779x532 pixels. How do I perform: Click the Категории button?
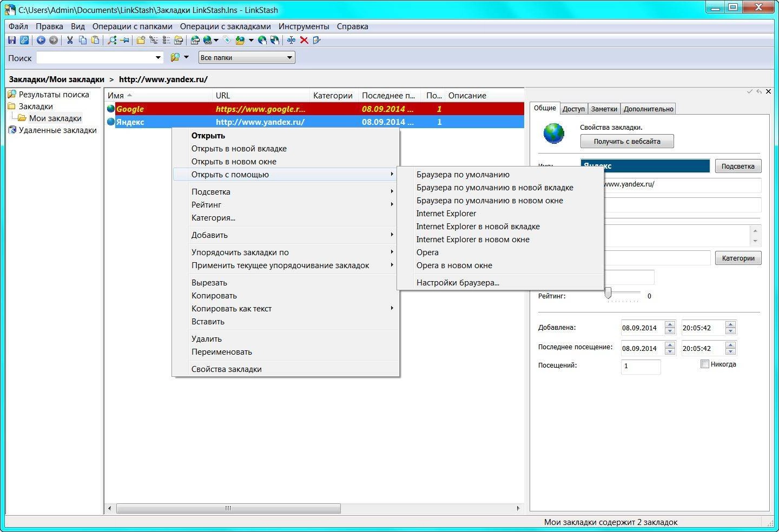click(738, 258)
